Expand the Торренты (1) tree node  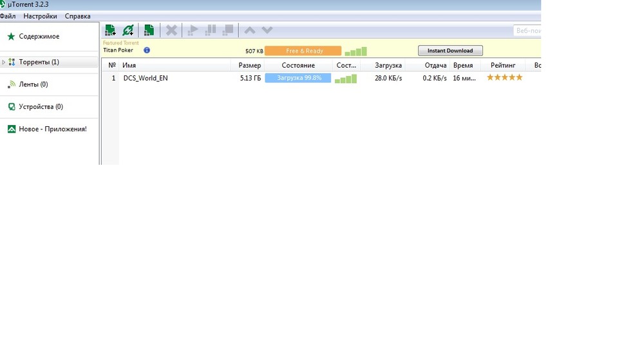3,62
